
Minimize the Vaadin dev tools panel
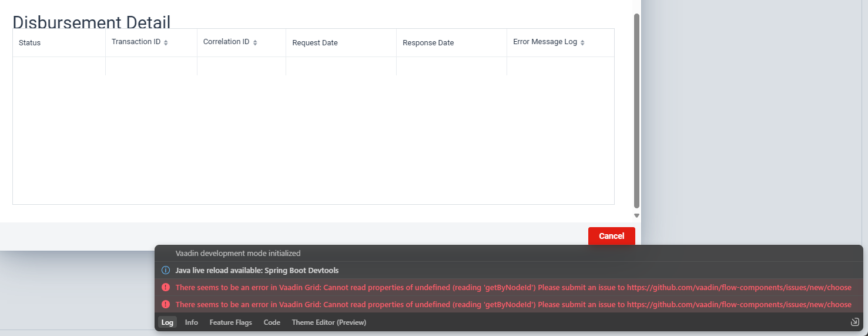pos(855,322)
